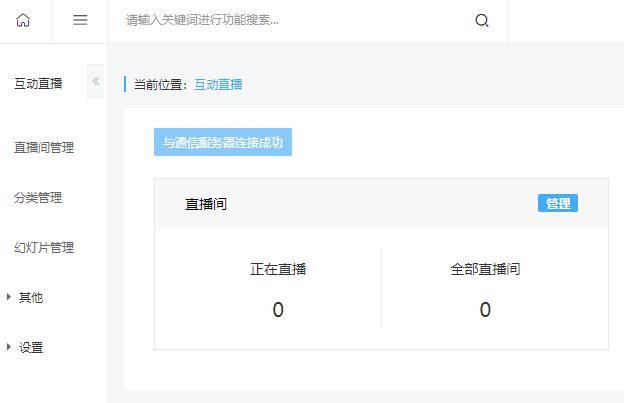Open 直播间管理 in sidebar

tap(44, 148)
